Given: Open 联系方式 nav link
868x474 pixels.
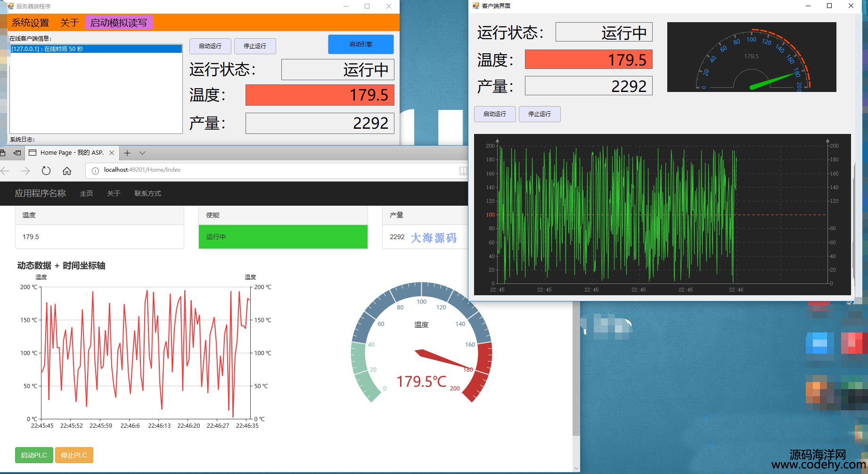Looking at the screenshot, I should point(147,193).
